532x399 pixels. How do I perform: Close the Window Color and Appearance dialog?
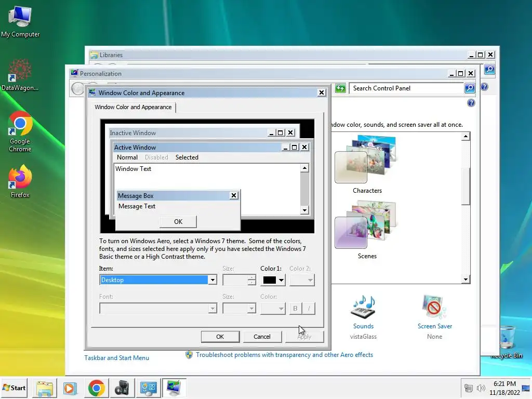coord(321,92)
